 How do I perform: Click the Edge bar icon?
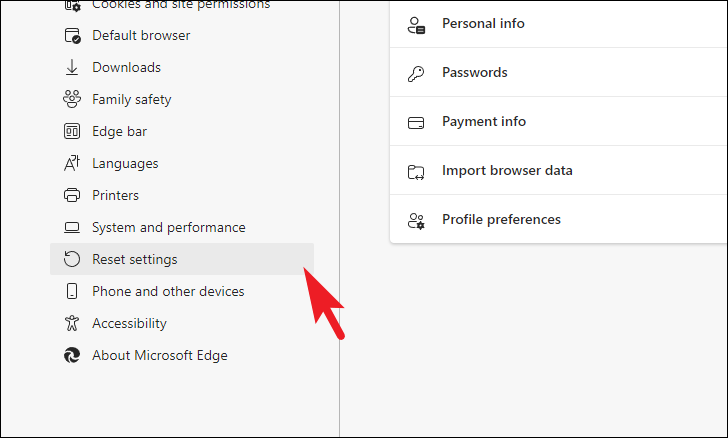72,131
